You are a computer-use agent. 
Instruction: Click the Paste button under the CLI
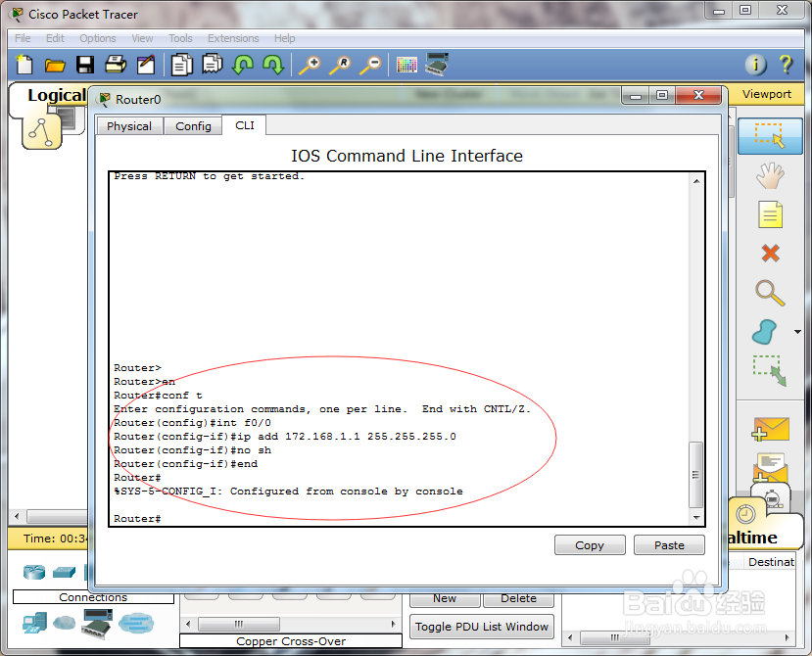[x=669, y=545]
